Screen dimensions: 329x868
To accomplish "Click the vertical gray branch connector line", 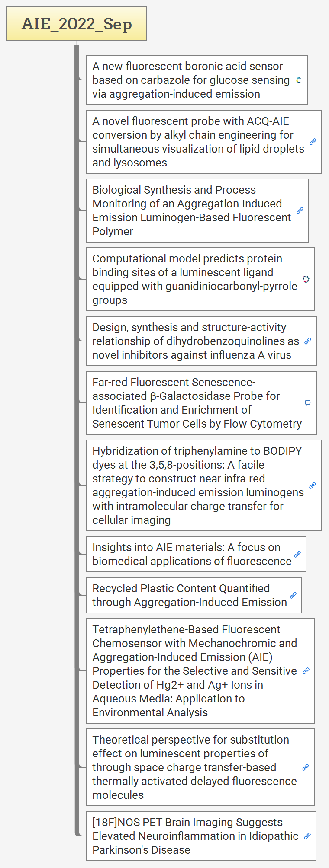I will 77,439.
